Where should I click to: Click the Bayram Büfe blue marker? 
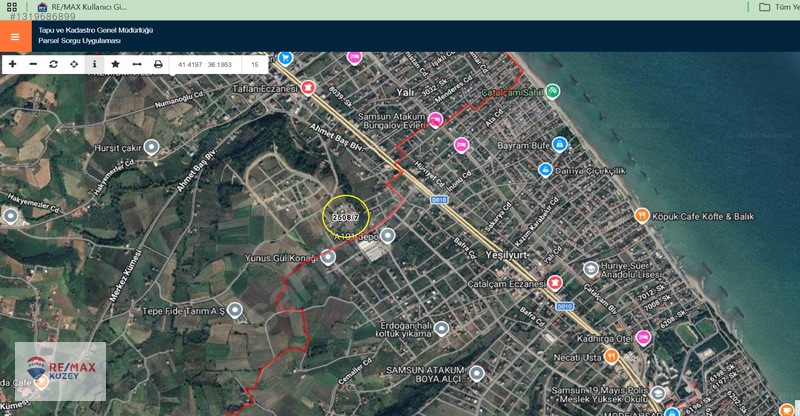(560, 144)
